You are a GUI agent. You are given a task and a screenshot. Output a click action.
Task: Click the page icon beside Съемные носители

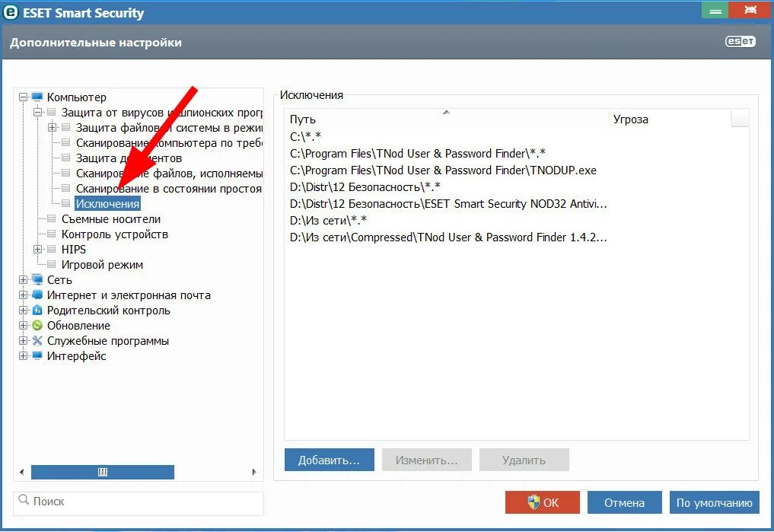(51, 218)
